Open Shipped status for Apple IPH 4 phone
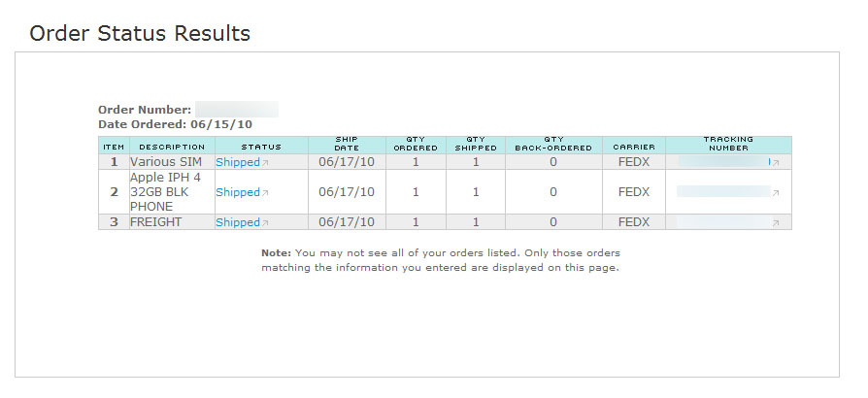 point(237,192)
